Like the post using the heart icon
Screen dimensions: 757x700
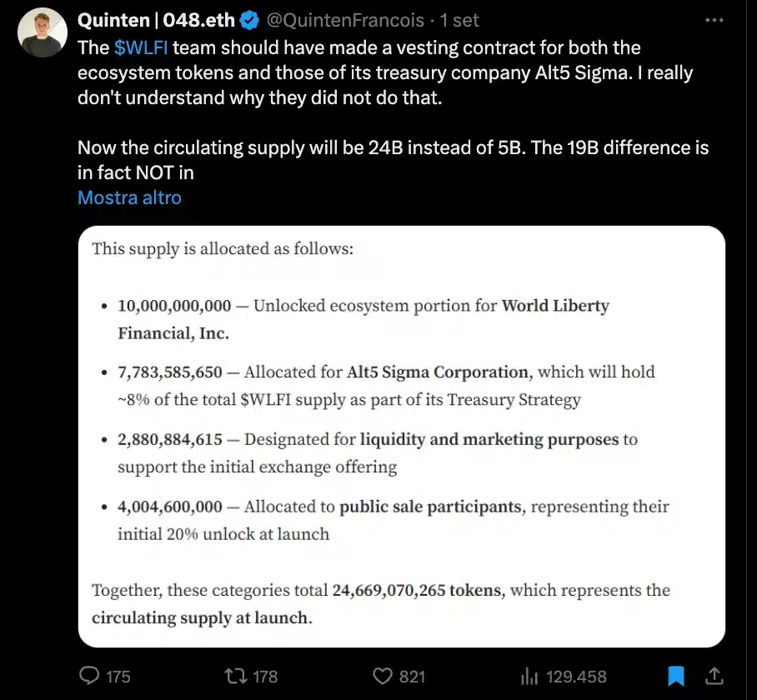(382, 676)
